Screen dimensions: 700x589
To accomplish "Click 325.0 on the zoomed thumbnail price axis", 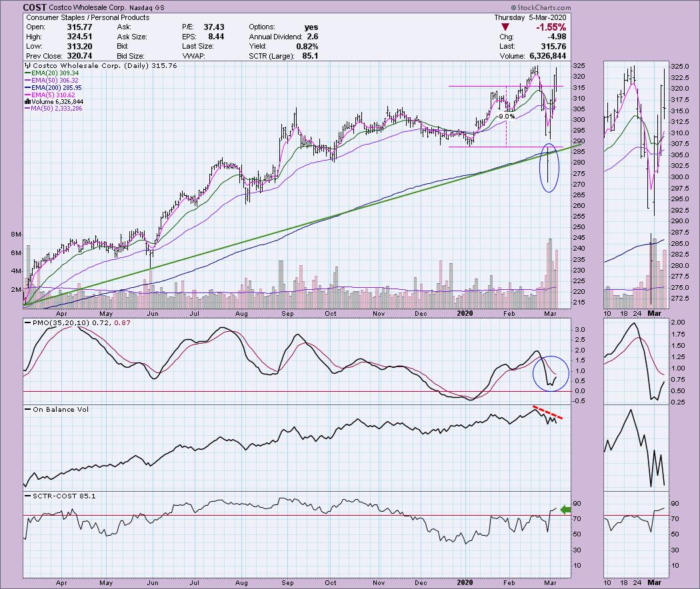I will [x=680, y=67].
